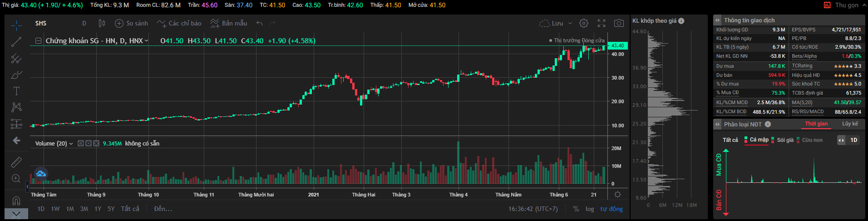Activate the zoom in tool
868x221 pixels.
(16, 178)
